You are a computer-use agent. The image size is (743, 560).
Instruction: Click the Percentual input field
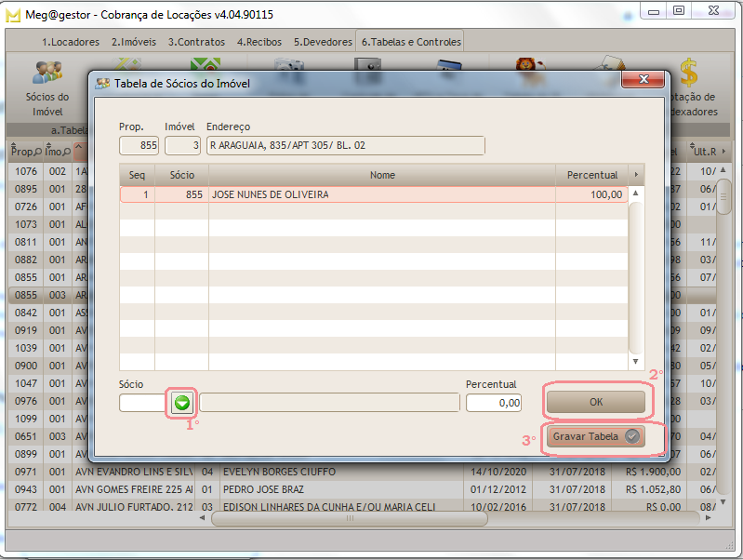click(494, 403)
